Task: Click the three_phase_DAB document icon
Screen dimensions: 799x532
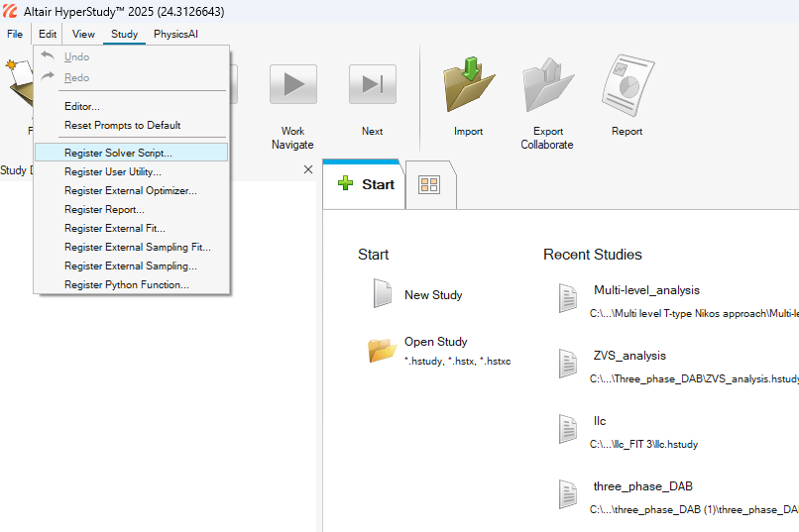Action: tap(568, 494)
